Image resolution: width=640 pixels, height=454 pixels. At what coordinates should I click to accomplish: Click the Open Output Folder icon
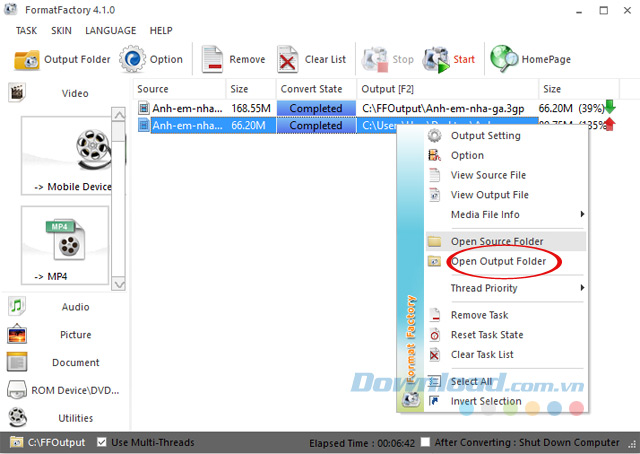[434, 261]
